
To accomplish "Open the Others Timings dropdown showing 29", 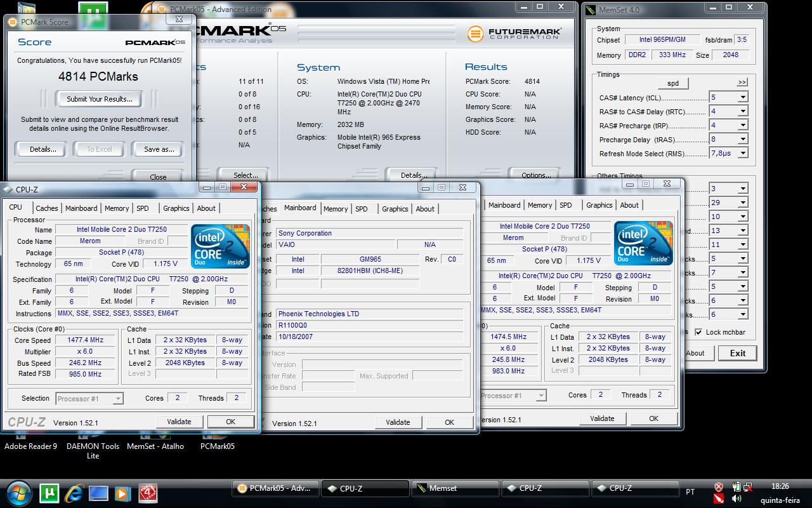I will 742,203.
